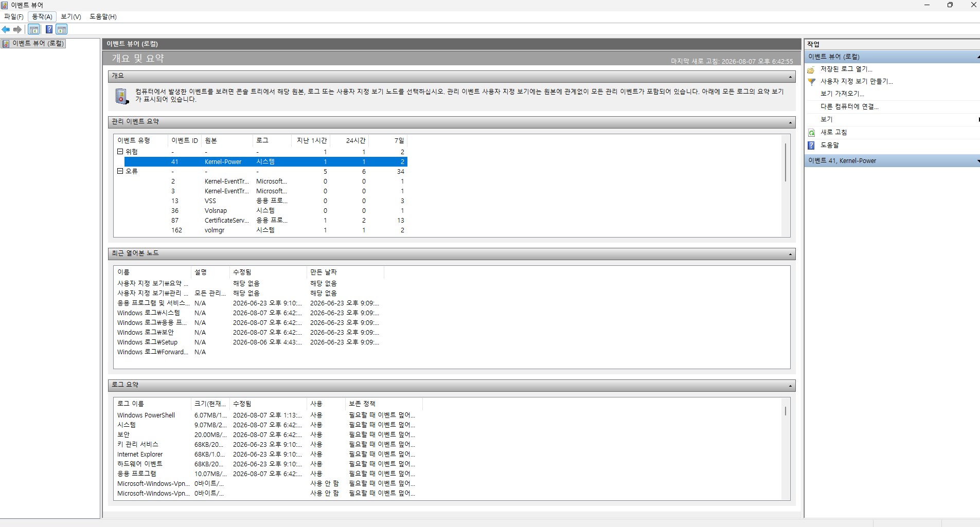Collapse the 로그 요약 section

click(x=790, y=386)
